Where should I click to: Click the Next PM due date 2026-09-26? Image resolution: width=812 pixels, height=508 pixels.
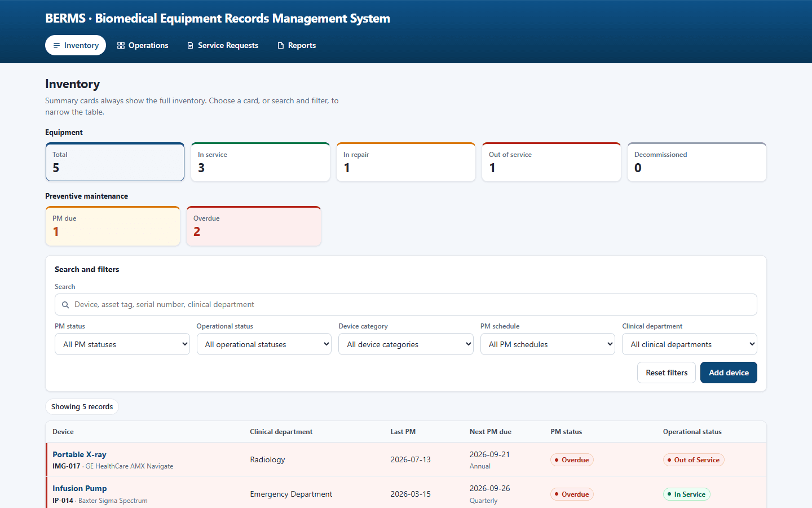point(489,488)
